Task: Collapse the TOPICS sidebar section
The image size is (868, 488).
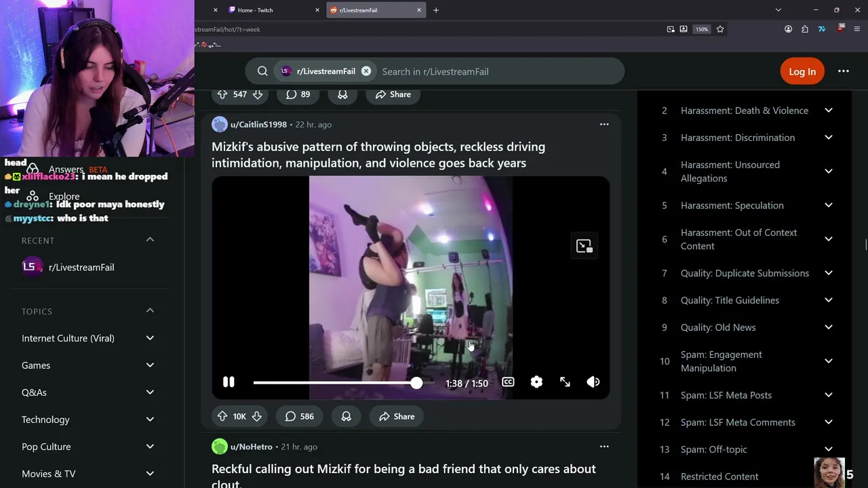Action: [150, 311]
